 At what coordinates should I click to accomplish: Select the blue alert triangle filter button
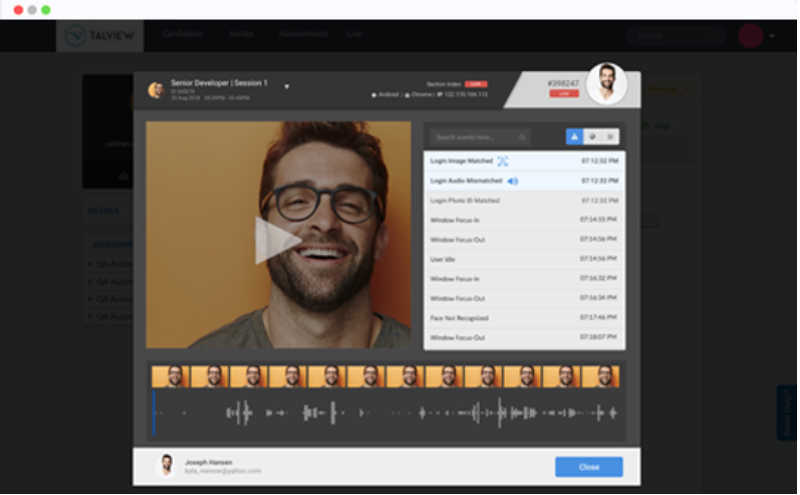coord(574,137)
